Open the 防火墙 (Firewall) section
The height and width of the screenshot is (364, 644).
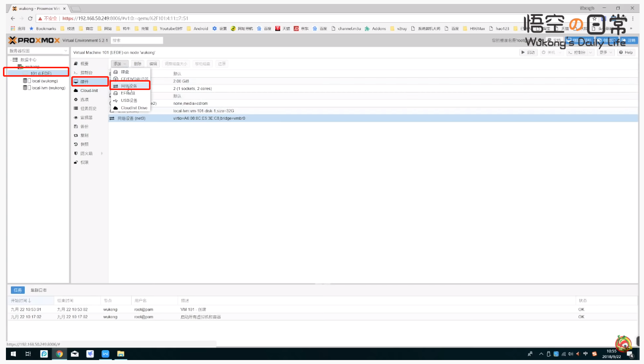pyautogui.click(x=89, y=153)
